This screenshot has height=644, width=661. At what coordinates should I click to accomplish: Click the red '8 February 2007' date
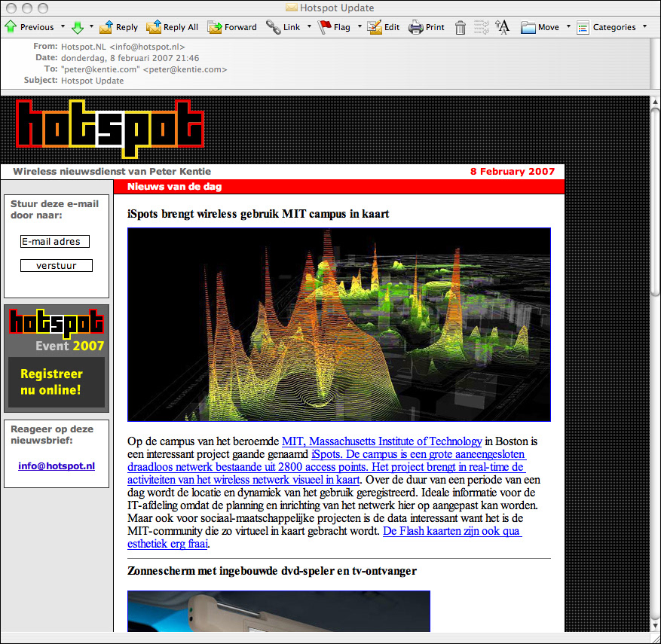click(x=513, y=172)
